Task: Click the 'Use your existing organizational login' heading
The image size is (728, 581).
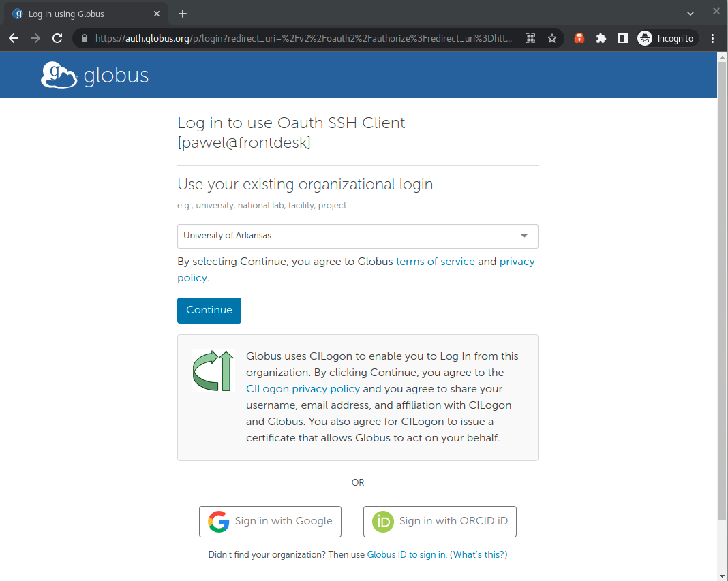Action: coord(305,185)
